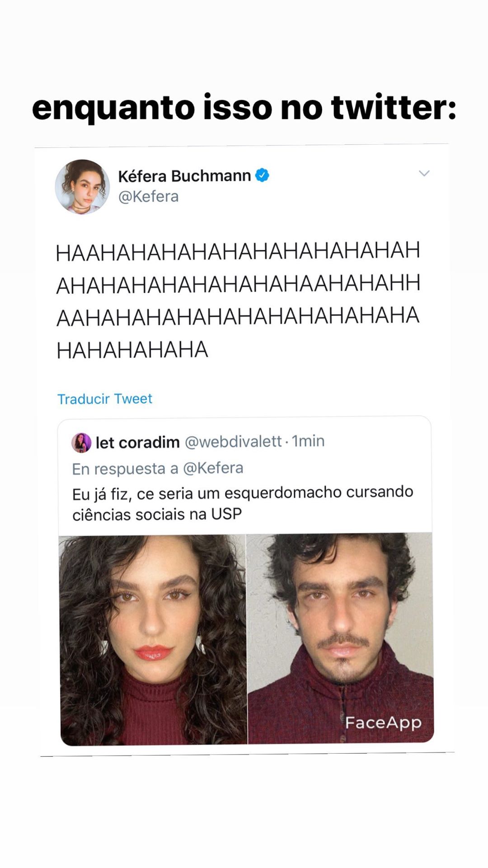
Task: Open the @Kefera handle under the name
Action: pyautogui.click(x=148, y=197)
